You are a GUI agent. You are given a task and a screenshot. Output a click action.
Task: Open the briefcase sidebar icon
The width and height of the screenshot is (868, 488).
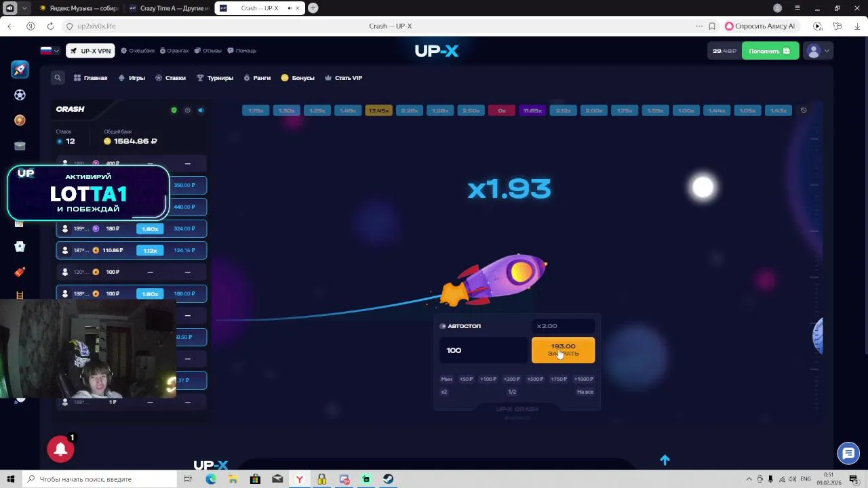point(20,146)
